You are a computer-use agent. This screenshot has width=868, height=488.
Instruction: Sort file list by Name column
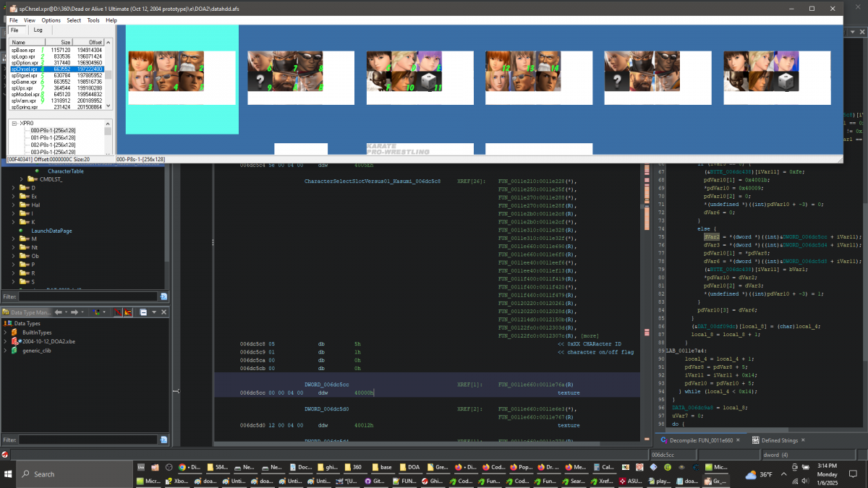28,43
